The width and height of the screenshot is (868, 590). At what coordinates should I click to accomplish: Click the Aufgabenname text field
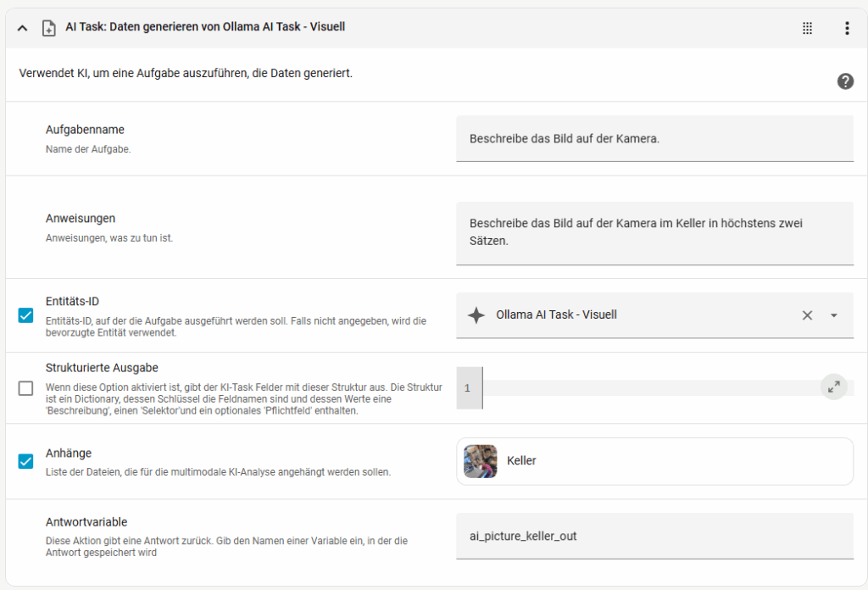coord(654,138)
